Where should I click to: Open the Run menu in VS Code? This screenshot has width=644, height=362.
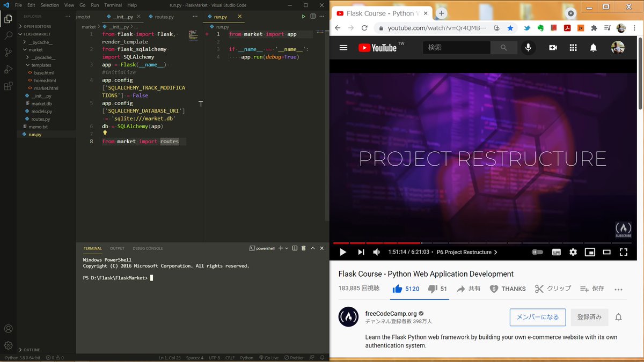point(95,5)
